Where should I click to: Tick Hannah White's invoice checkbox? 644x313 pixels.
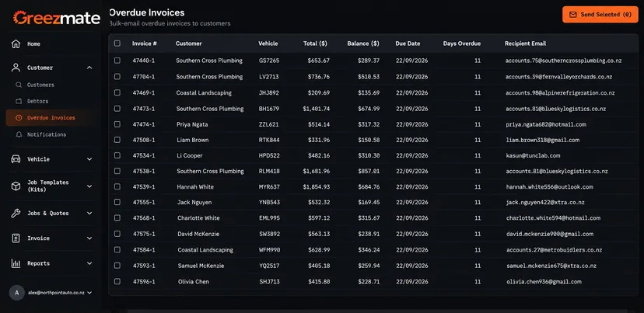(117, 186)
